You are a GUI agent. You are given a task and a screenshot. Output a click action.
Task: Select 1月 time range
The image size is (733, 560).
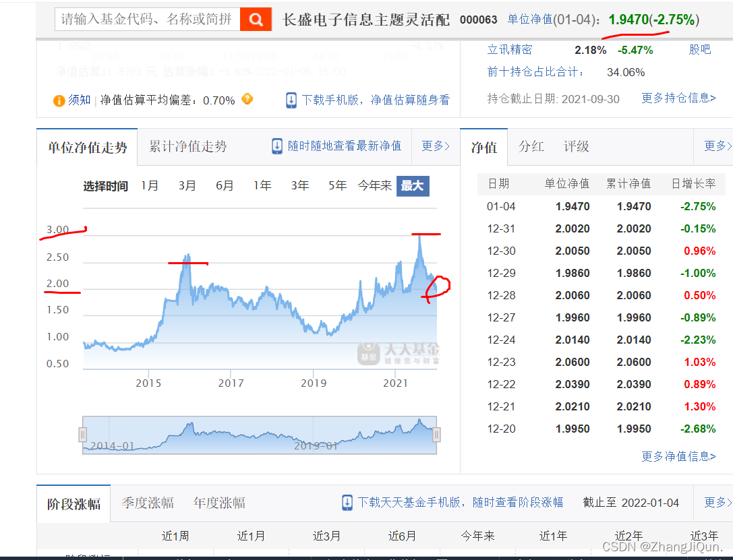[x=150, y=186]
